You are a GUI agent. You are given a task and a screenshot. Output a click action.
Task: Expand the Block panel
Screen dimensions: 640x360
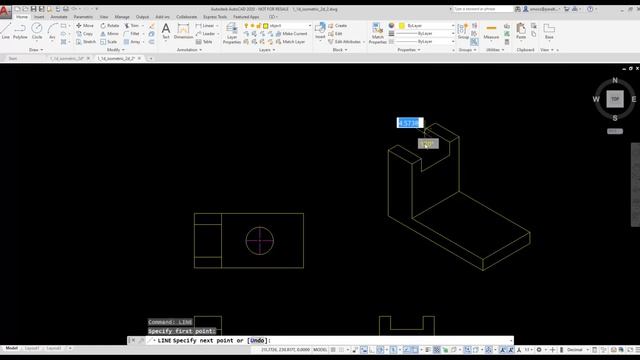(340, 50)
